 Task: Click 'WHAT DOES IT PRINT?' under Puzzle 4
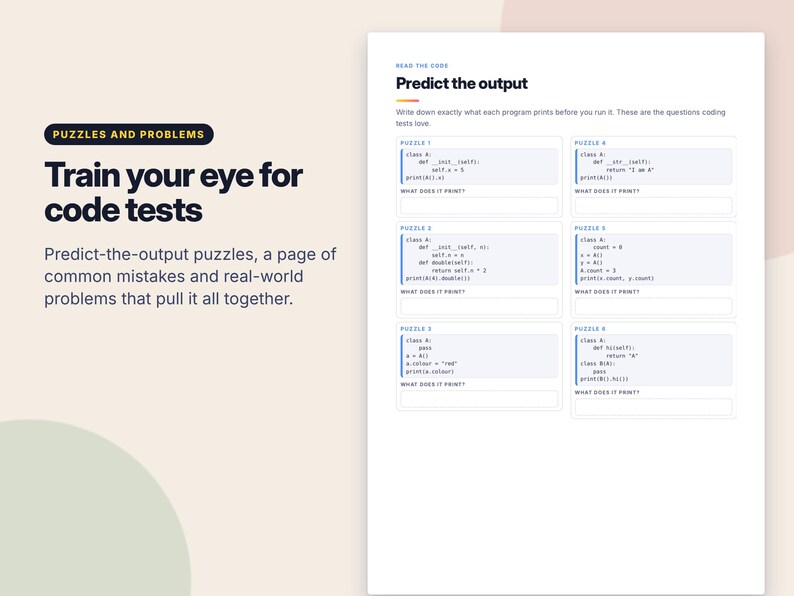click(x=607, y=191)
